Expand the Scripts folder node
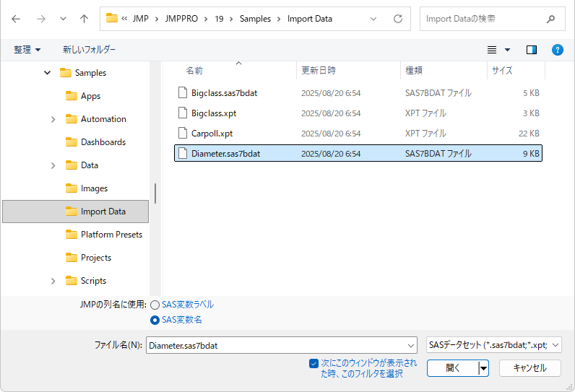The width and height of the screenshot is (575, 392). 53,281
